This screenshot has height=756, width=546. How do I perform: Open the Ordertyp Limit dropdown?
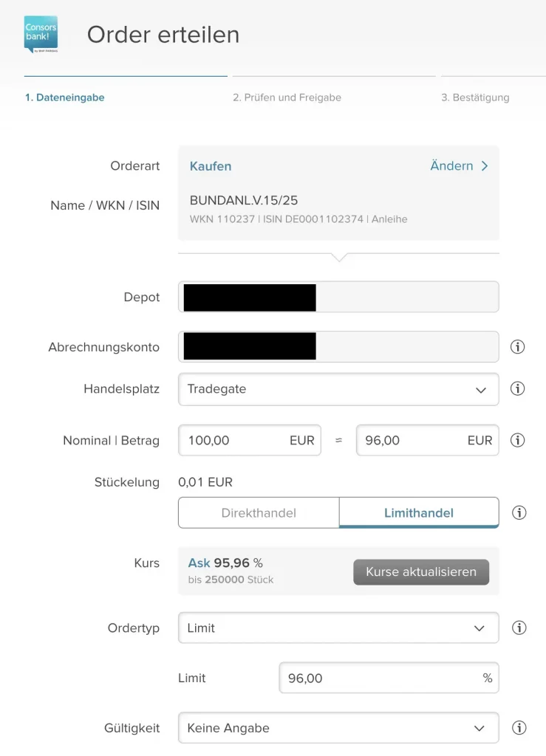coord(338,628)
